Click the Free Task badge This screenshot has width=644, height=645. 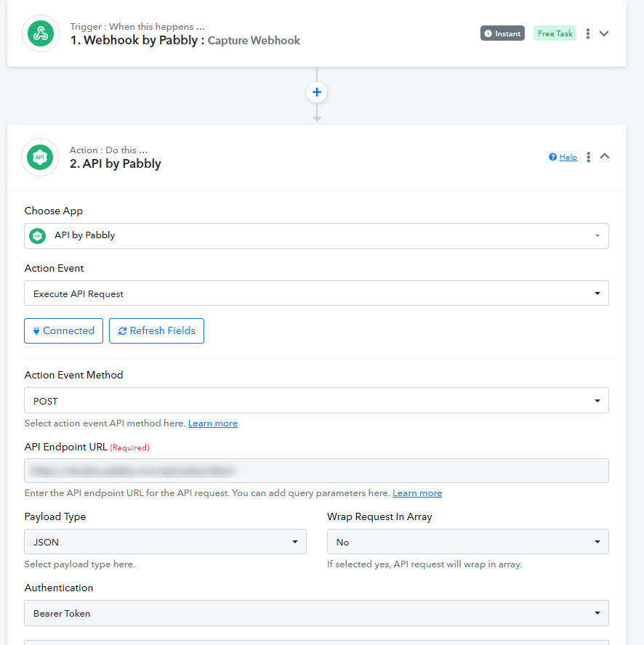555,33
